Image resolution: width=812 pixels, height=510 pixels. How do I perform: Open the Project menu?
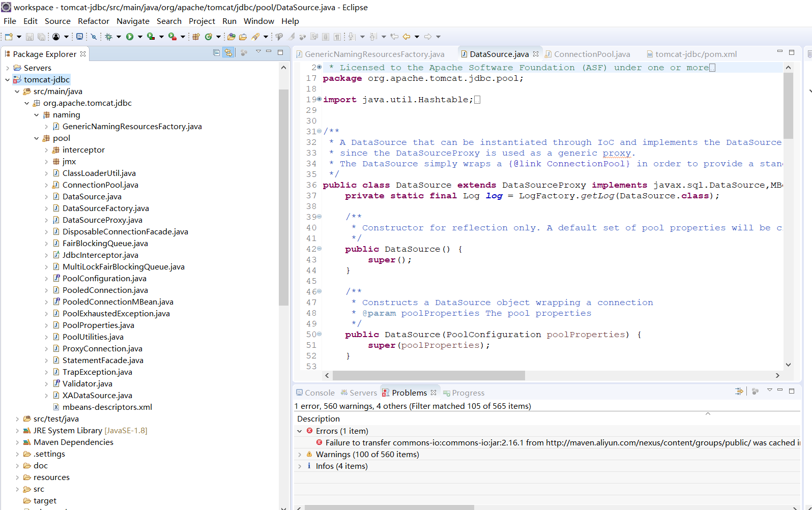point(202,21)
